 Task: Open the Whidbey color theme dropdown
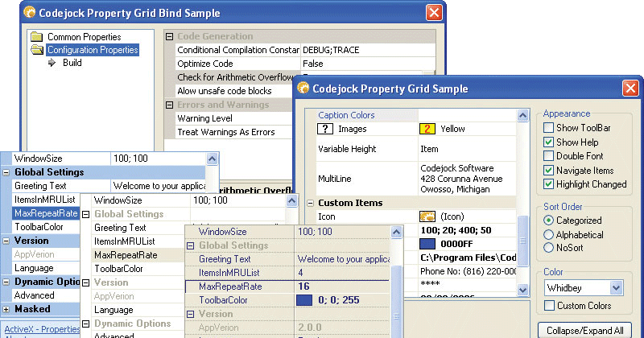click(x=616, y=288)
